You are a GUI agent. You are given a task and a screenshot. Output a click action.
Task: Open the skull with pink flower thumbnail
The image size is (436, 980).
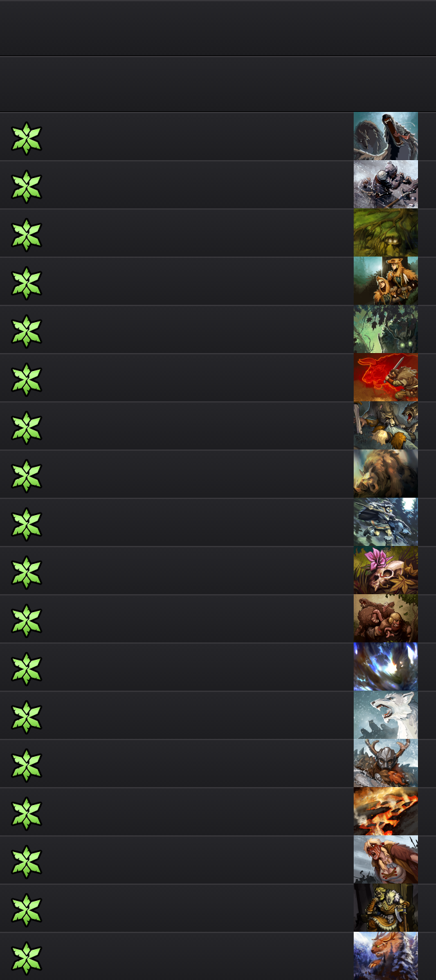(x=386, y=570)
